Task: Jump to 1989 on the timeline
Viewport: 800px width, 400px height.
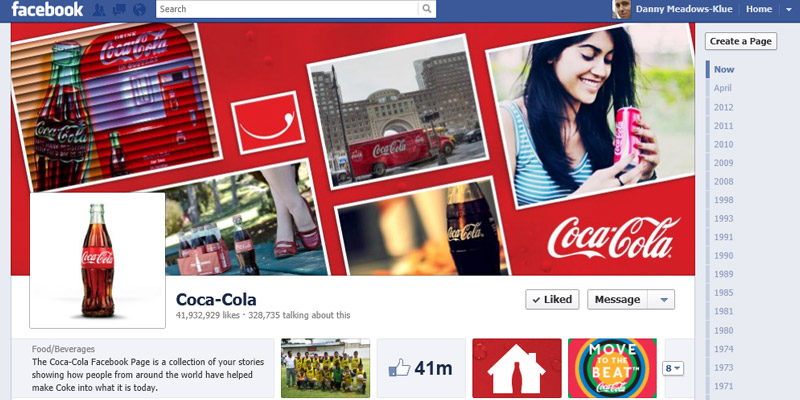Action: pyautogui.click(x=723, y=274)
